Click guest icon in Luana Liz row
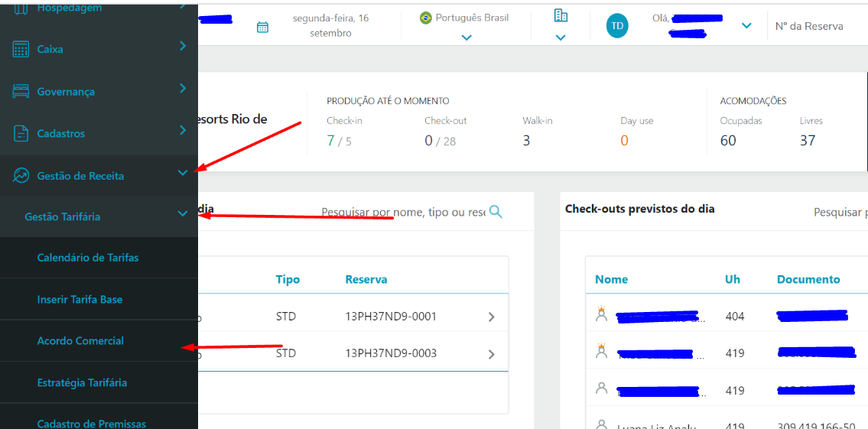The image size is (868, 429). [x=601, y=425]
